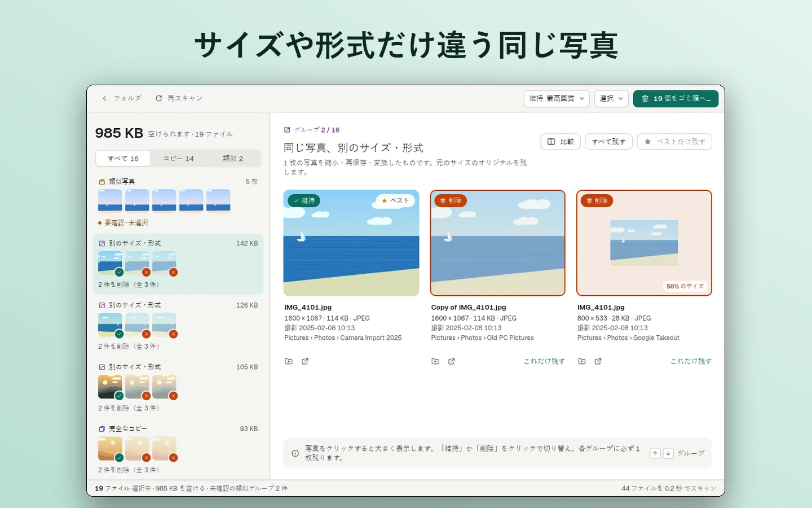Image resolution: width=812 pixels, height=508 pixels.
Task: Select the 完全なコピー 93 KB group
Action: [178, 449]
